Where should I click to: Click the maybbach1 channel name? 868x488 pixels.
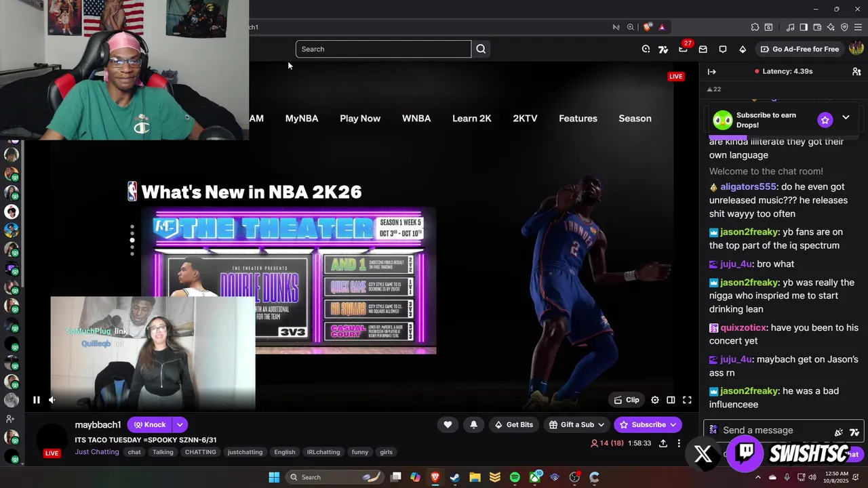coord(98,424)
